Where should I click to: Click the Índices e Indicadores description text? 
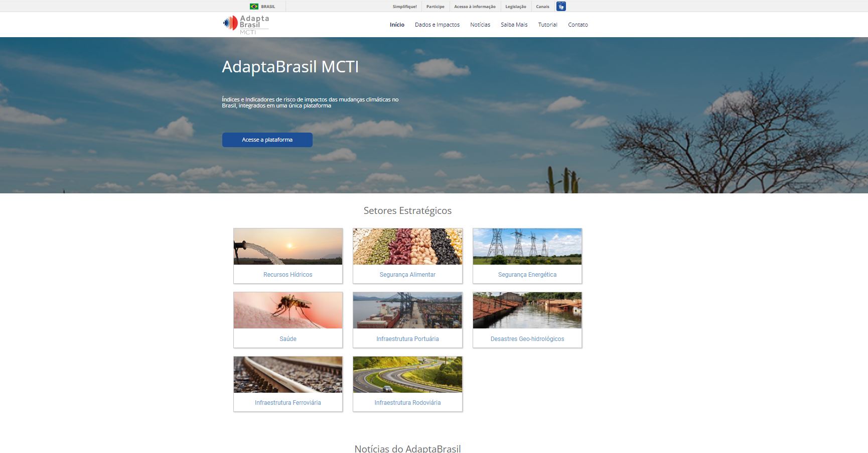click(x=310, y=102)
